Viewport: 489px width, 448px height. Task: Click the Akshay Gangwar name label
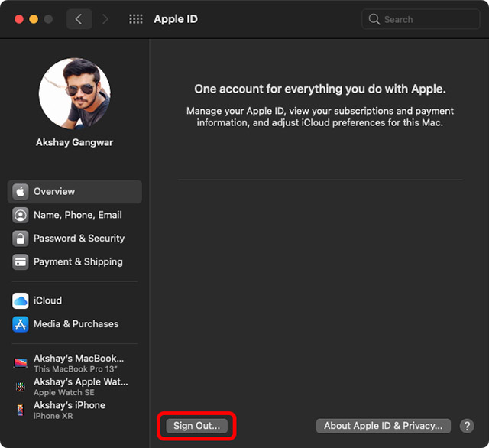click(75, 142)
